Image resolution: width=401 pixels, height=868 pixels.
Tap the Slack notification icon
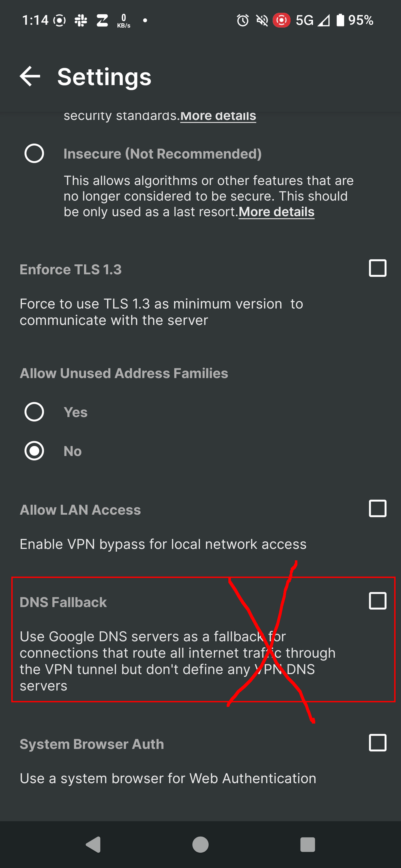(x=81, y=21)
